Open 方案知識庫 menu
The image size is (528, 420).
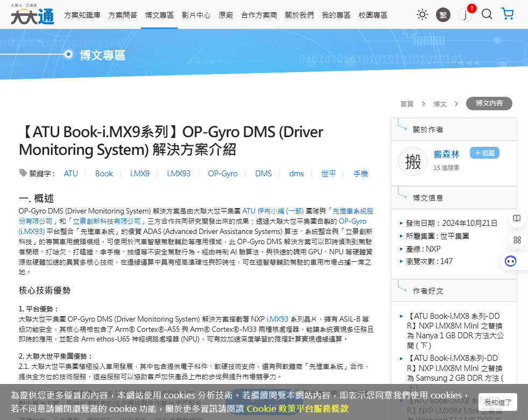[82, 15]
